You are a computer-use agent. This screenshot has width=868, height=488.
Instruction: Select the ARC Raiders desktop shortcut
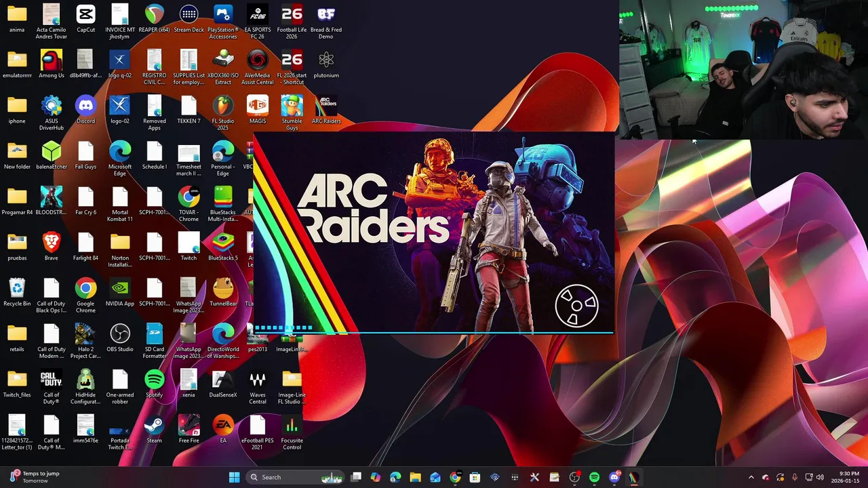coord(326,110)
